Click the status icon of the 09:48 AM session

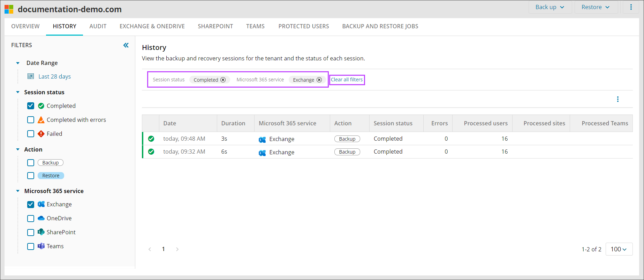click(x=151, y=139)
